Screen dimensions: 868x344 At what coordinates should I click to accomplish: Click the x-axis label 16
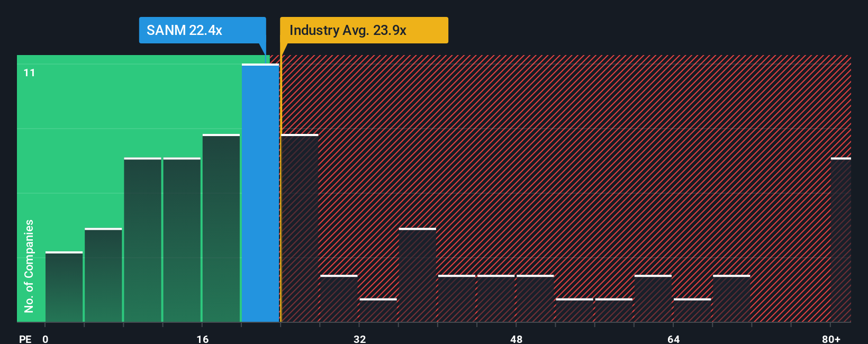[203, 339]
